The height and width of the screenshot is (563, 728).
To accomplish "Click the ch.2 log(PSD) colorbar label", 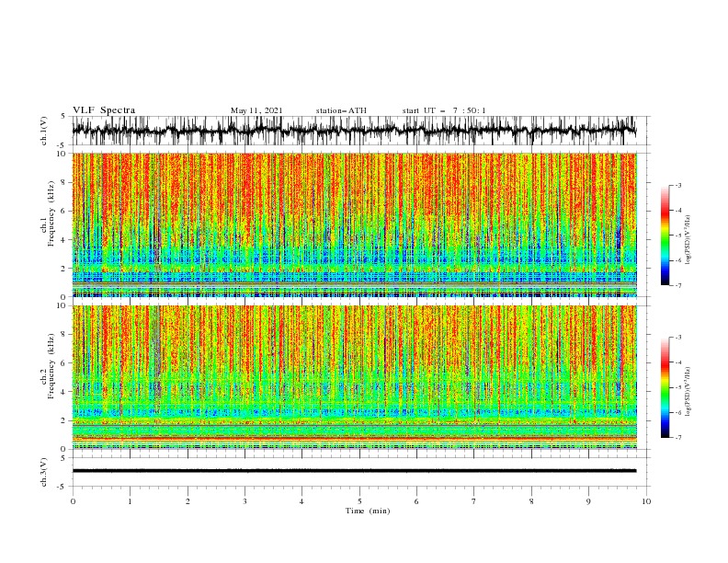I will tap(688, 391).
